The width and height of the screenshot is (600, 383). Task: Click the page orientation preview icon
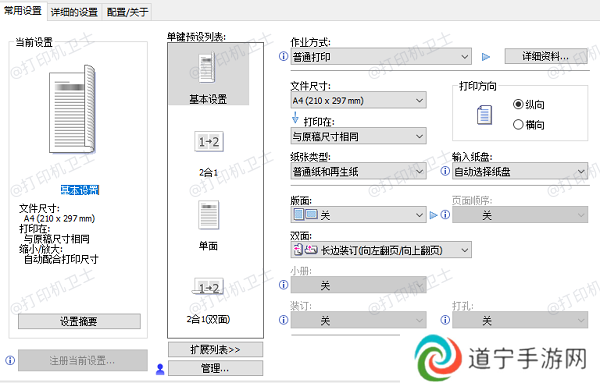click(484, 115)
